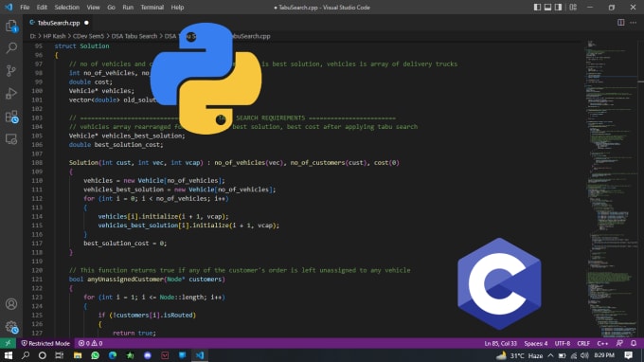
Task: Change language mode via C++
Action: [602, 343]
